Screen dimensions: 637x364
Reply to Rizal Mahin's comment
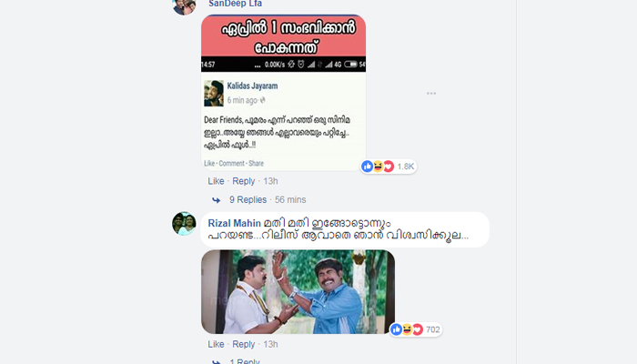coord(243,345)
